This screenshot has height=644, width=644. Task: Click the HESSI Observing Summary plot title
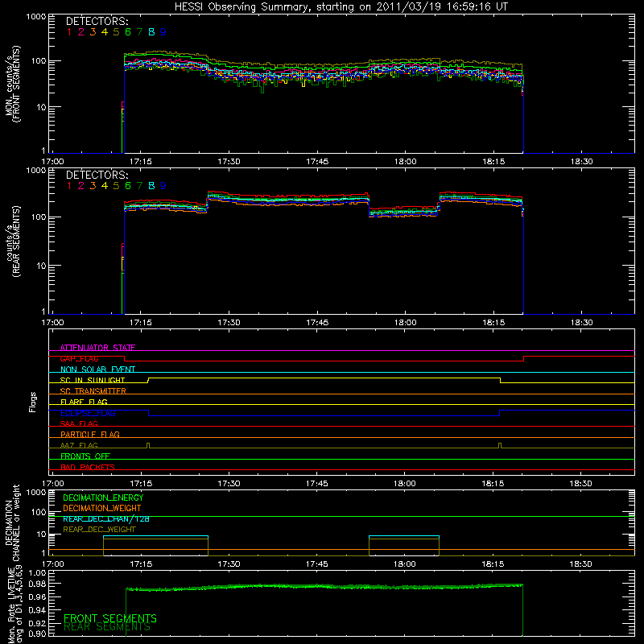click(341, 7)
